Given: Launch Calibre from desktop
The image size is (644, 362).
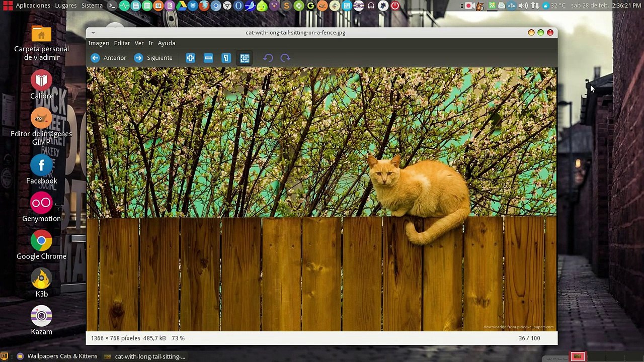Looking at the screenshot, I should click(41, 85).
